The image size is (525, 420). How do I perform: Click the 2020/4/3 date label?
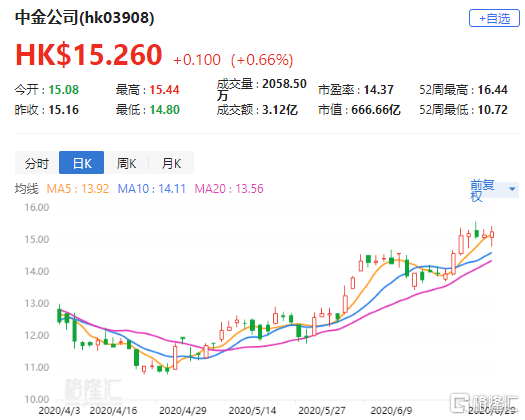[59, 410]
